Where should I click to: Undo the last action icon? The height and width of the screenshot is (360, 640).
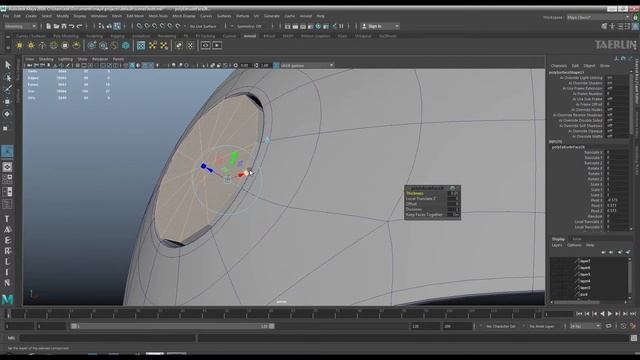72,26
